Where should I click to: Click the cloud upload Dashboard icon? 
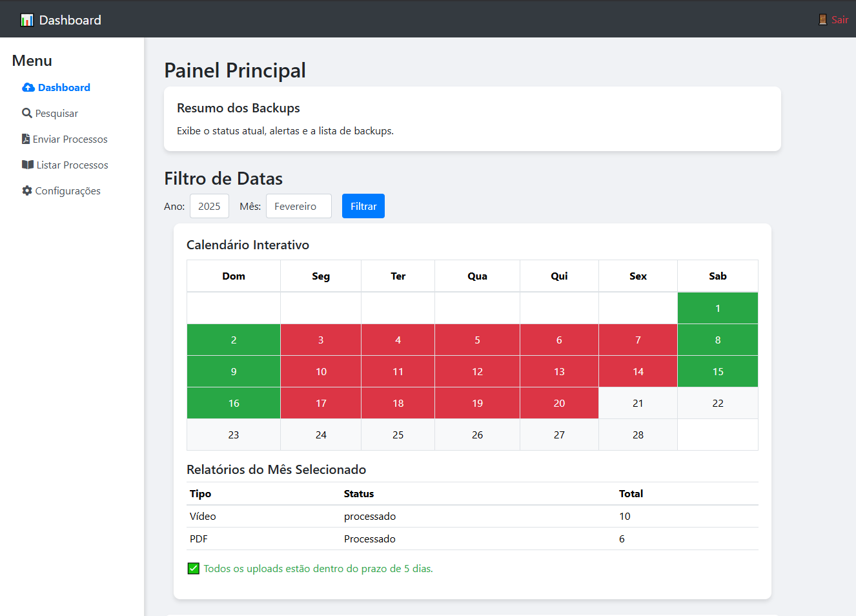point(28,87)
